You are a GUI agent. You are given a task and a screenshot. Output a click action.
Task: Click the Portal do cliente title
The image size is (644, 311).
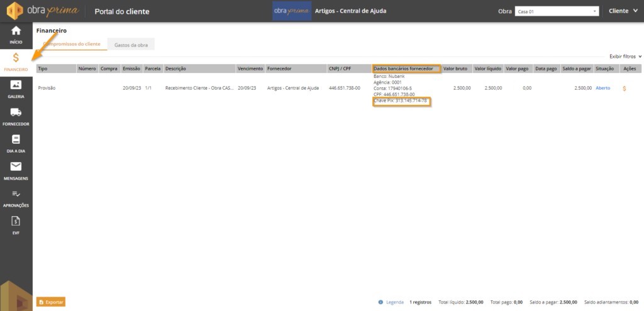[x=122, y=11]
